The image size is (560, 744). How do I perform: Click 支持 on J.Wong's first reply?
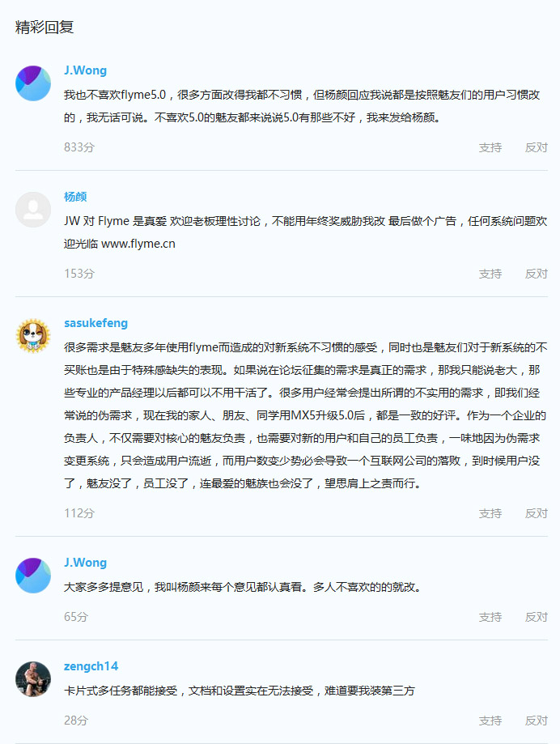[x=490, y=148]
